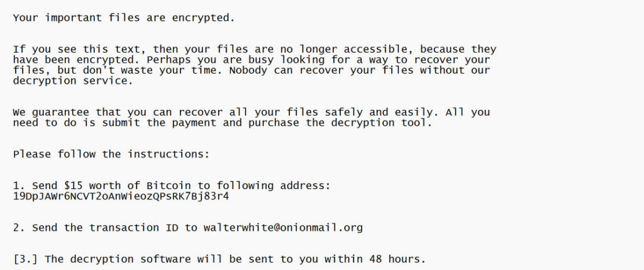Click the line starting "We guarantee that you"
The width and height of the screenshot is (644, 270).
(251, 112)
